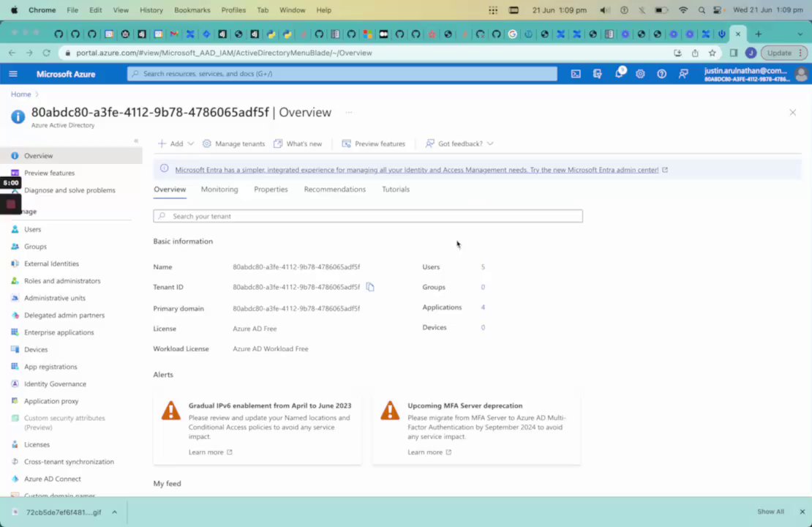This screenshot has height=527, width=812.
Task: Open Identity Governance in the sidebar
Action: click(55, 384)
